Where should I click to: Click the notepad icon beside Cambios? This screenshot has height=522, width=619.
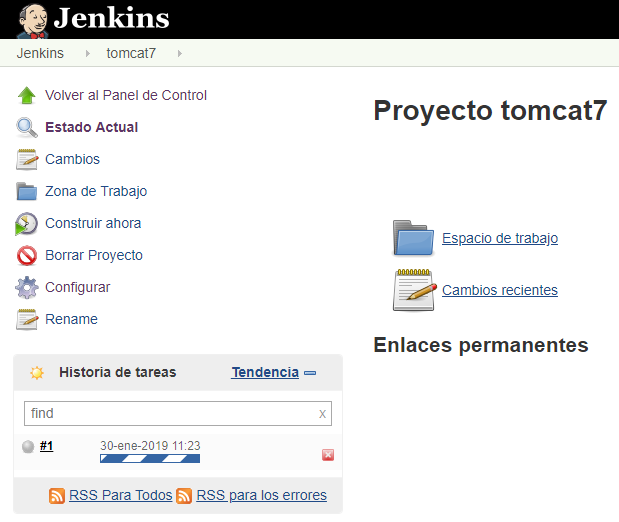point(27,159)
